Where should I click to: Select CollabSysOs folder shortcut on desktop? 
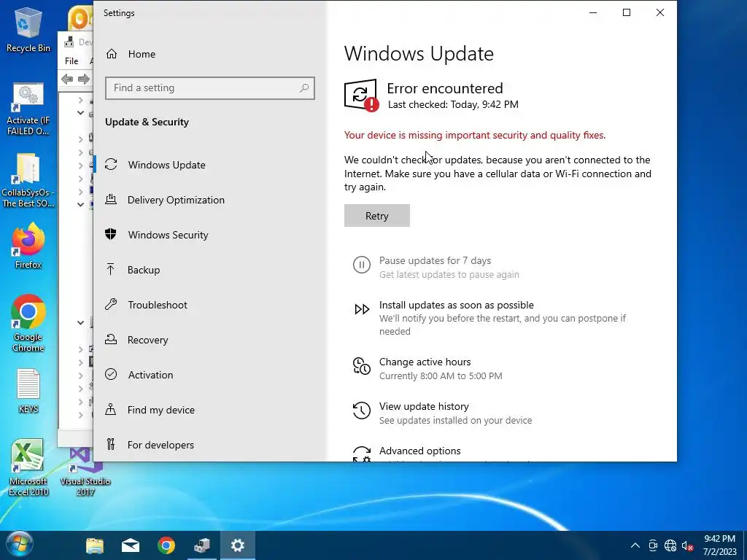tap(28, 181)
